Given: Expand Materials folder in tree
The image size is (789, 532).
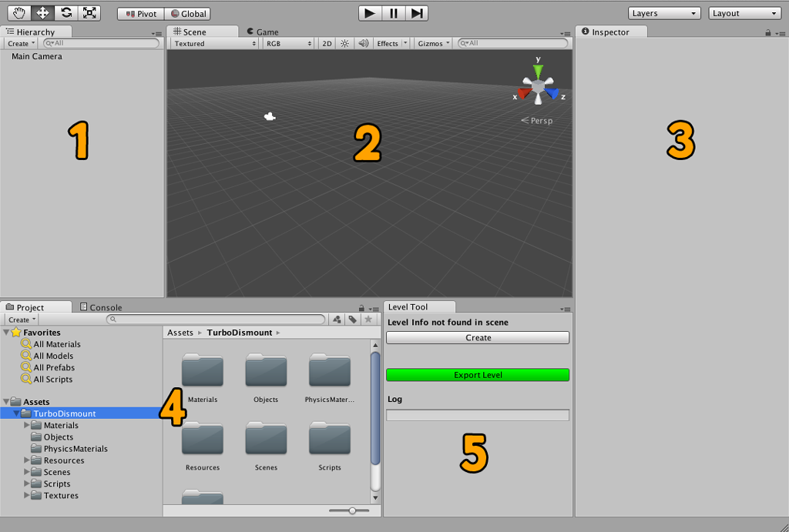Looking at the screenshot, I should (x=27, y=425).
